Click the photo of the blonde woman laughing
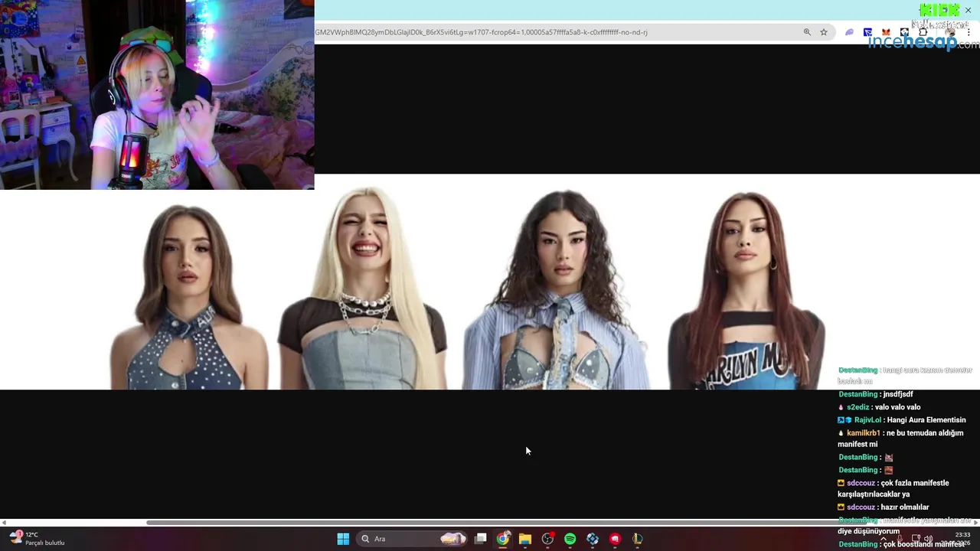Image resolution: width=980 pixels, height=551 pixels. (363, 289)
